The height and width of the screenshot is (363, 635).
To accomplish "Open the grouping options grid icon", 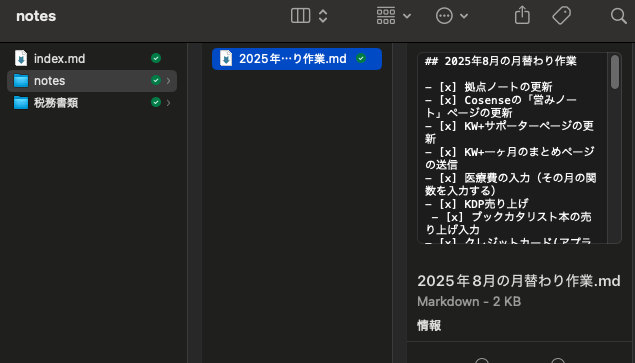I will click(386, 16).
